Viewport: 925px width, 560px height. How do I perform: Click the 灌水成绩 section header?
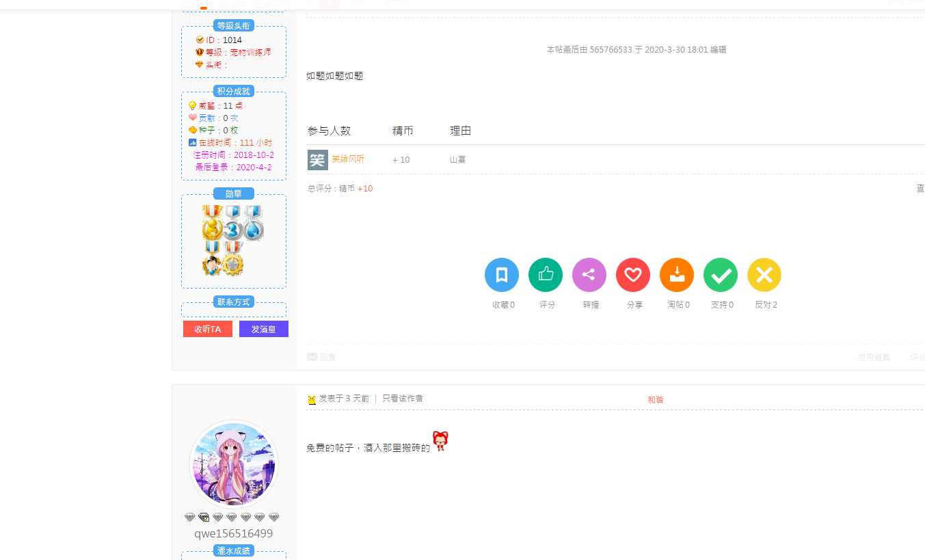tap(234, 550)
